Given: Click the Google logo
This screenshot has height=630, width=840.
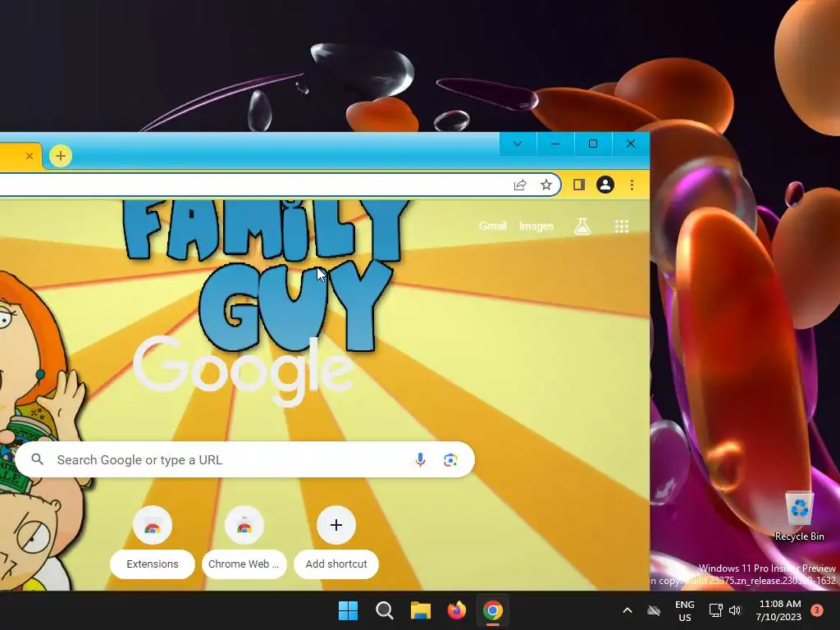Looking at the screenshot, I should coord(243,372).
